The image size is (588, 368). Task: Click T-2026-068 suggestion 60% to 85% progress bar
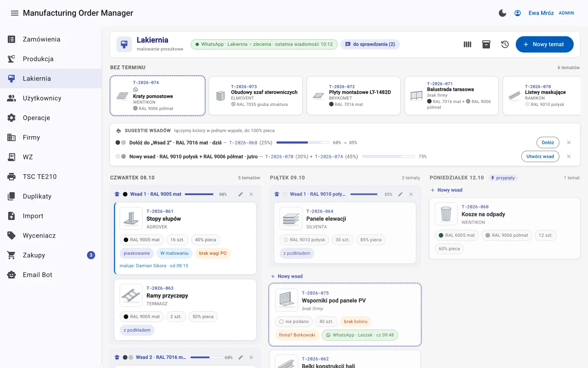[x=303, y=143]
